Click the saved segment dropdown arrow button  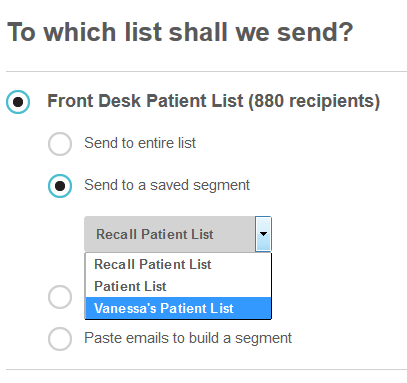263,234
